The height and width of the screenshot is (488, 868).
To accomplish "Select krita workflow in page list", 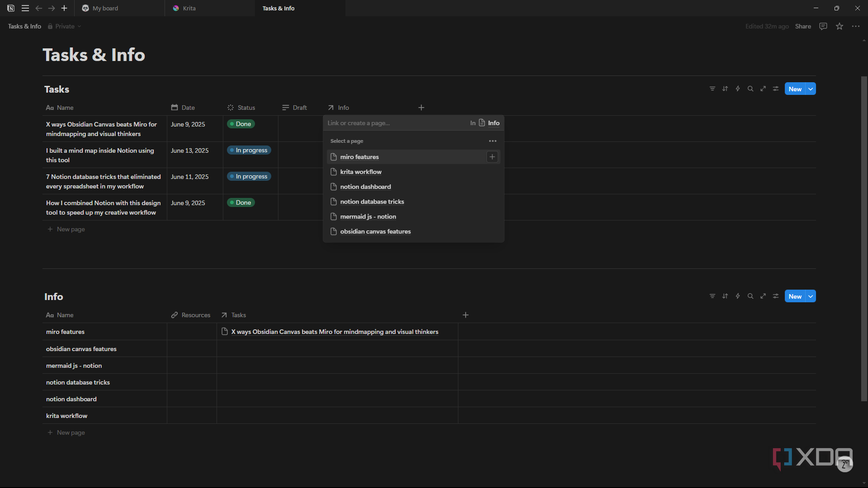I will 414,172.
